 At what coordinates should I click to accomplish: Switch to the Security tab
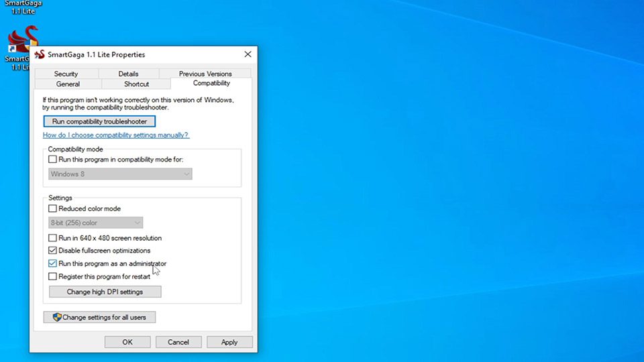(x=66, y=74)
